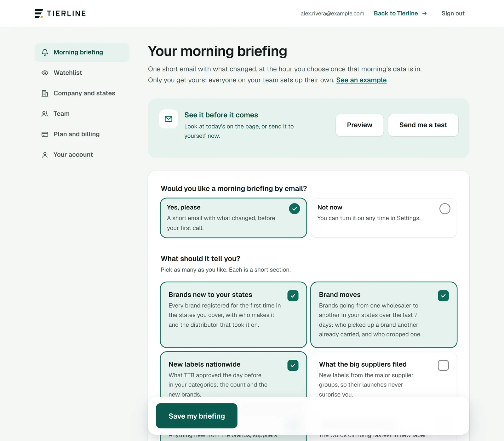The image size is (504, 441).
Task: Uncheck the Brand moves checkbox
Action: click(443, 295)
